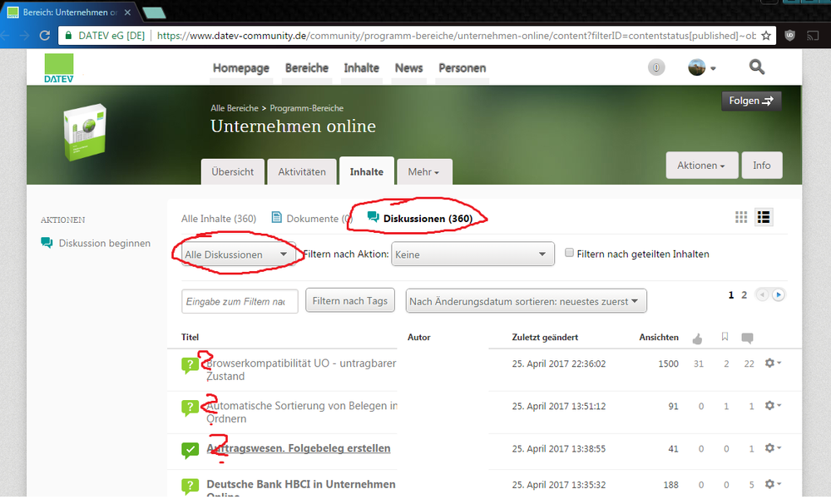Open the search magnifier icon
Image resolution: width=831 pixels, height=504 pixels.
coord(756,67)
